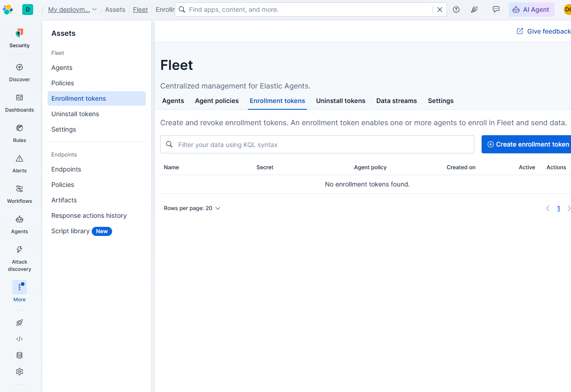Open the Give feedback link
Screen dimensions: 571x392
(x=544, y=31)
